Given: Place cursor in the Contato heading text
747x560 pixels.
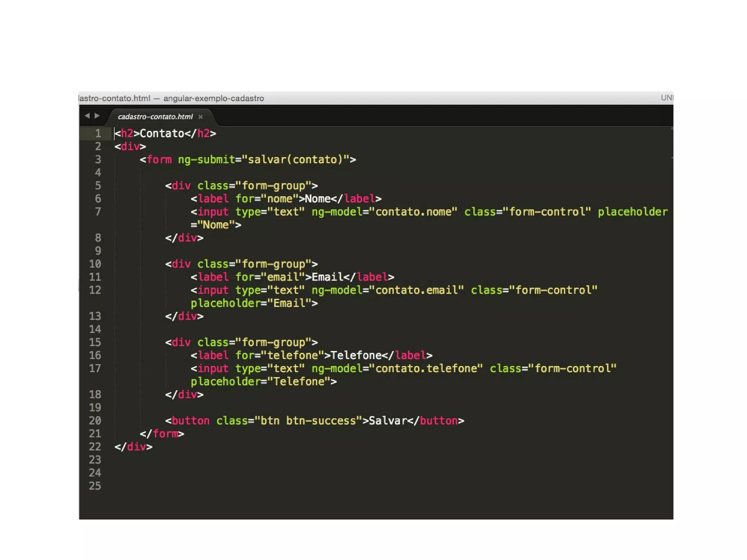Looking at the screenshot, I should tap(162, 134).
